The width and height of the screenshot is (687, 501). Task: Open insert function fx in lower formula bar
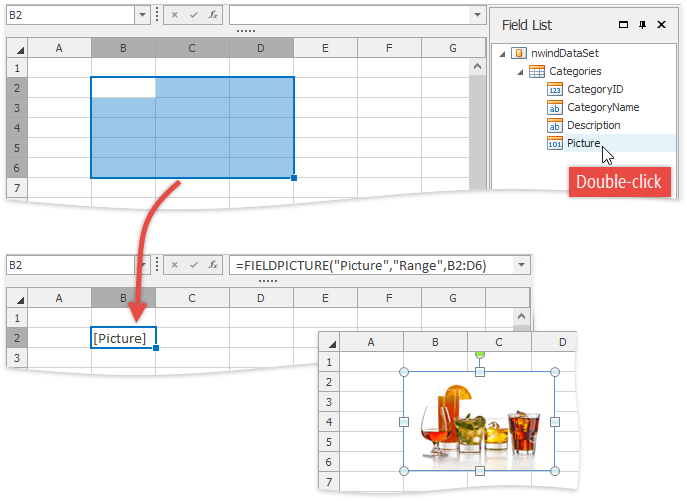(x=213, y=265)
